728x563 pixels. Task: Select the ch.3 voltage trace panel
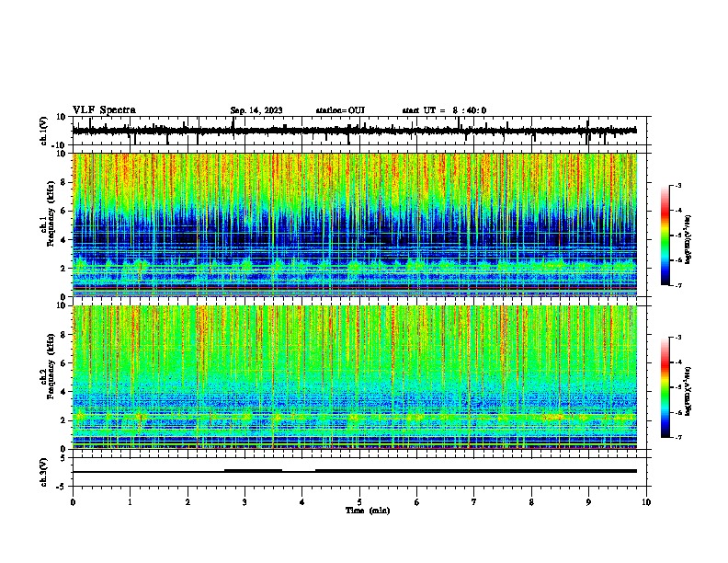tap(358, 472)
